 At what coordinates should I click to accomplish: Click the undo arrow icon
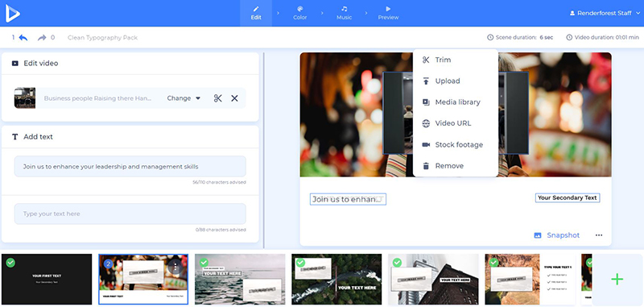click(x=23, y=38)
